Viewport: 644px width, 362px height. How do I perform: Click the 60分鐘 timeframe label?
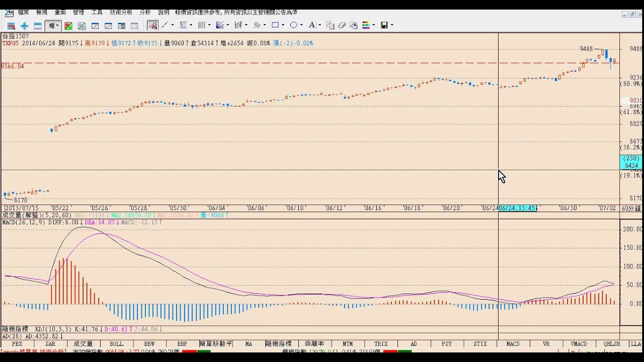[x=631, y=208]
